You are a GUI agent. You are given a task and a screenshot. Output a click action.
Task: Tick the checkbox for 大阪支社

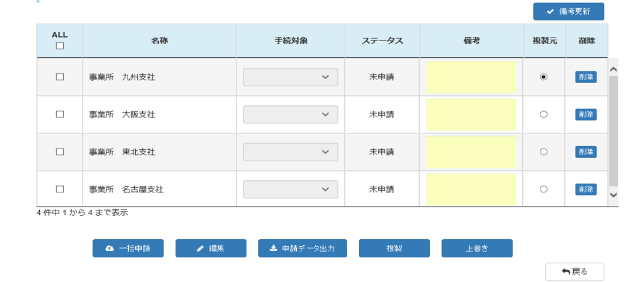pos(60,115)
